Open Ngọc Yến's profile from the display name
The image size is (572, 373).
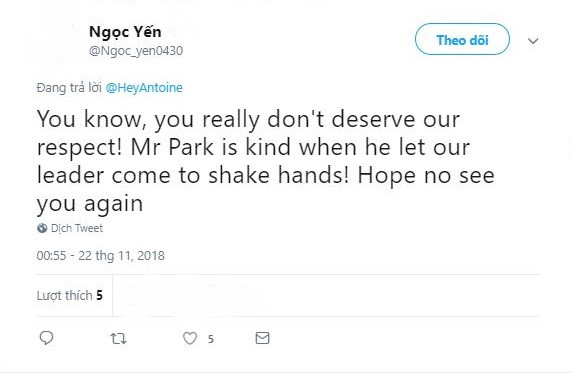[x=125, y=32]
